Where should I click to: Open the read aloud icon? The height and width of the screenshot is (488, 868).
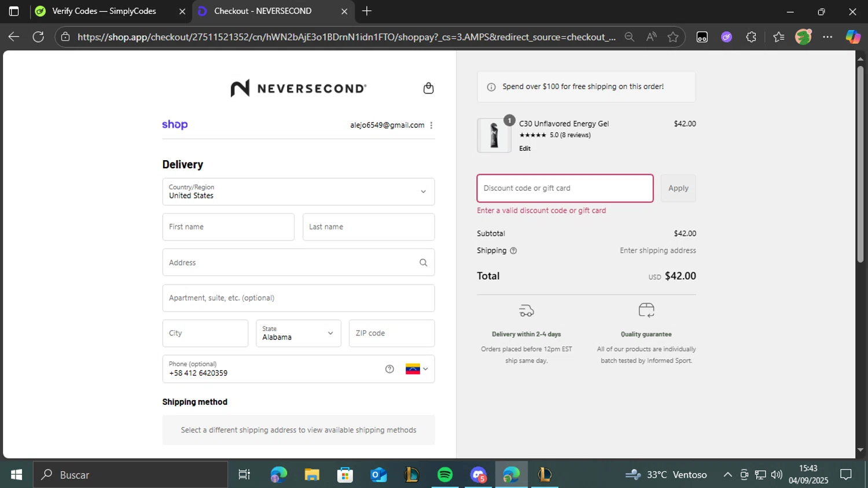[652, 36]
